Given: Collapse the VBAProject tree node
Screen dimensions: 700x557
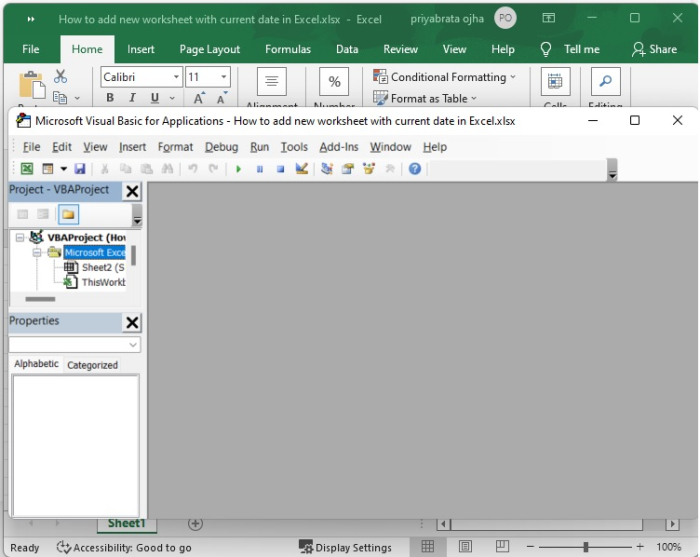Looking at the screenshot, I should point(21,238).
